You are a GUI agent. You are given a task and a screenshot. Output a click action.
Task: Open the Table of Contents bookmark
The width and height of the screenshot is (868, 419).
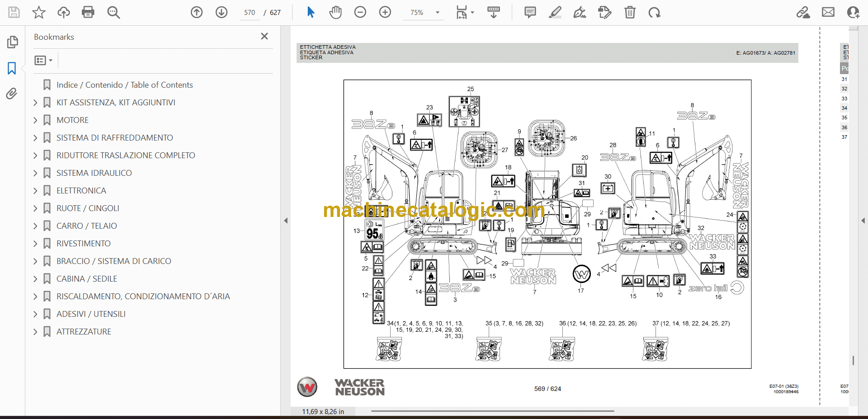click(124, 85)
